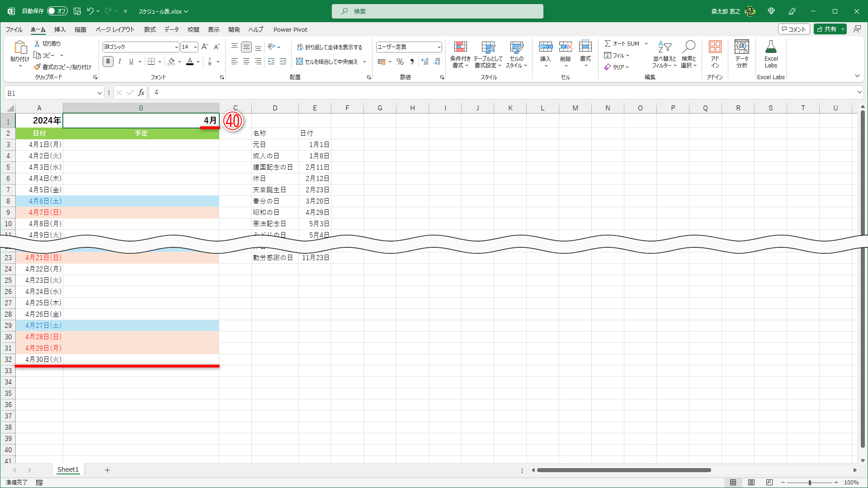This screenshot has height=488, width=868.
Task: Increase font size with the larger A icon
Action: pos(205,47)
